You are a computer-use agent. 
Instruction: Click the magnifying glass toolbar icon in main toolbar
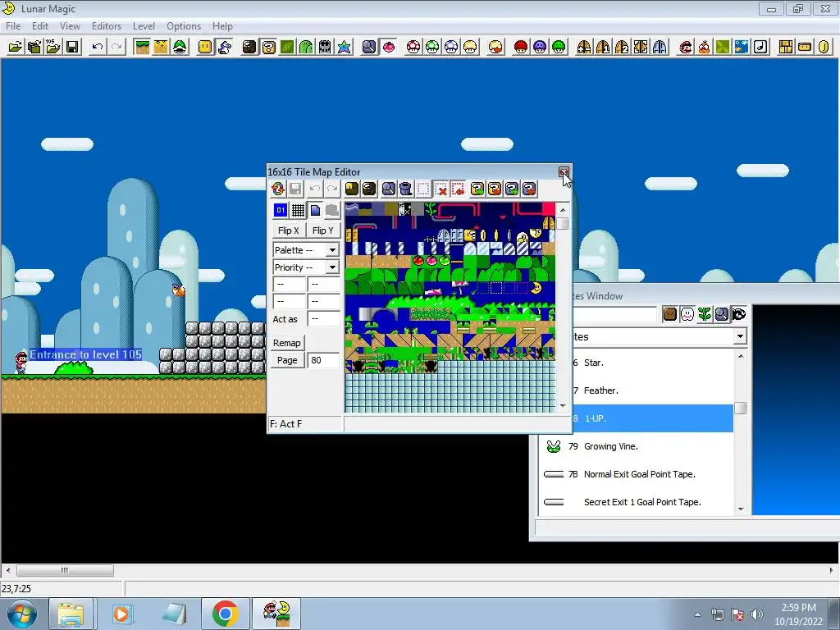tap(369, 47)
